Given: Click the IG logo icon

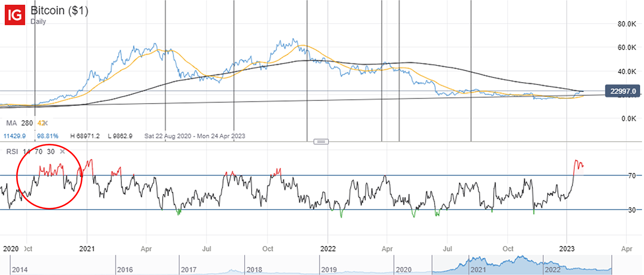Looking at the screenshot, I should 14,15.
